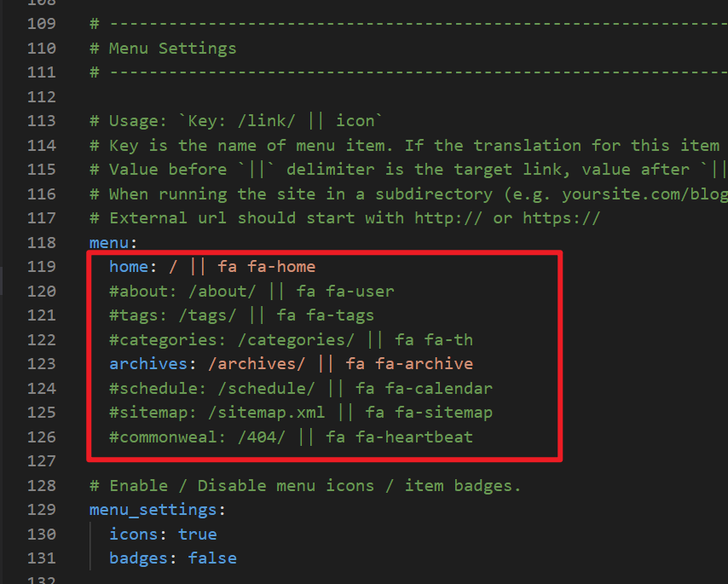Click the 'true' value for icons
Screen dimensions: 728x584
(x=197, y=535)
